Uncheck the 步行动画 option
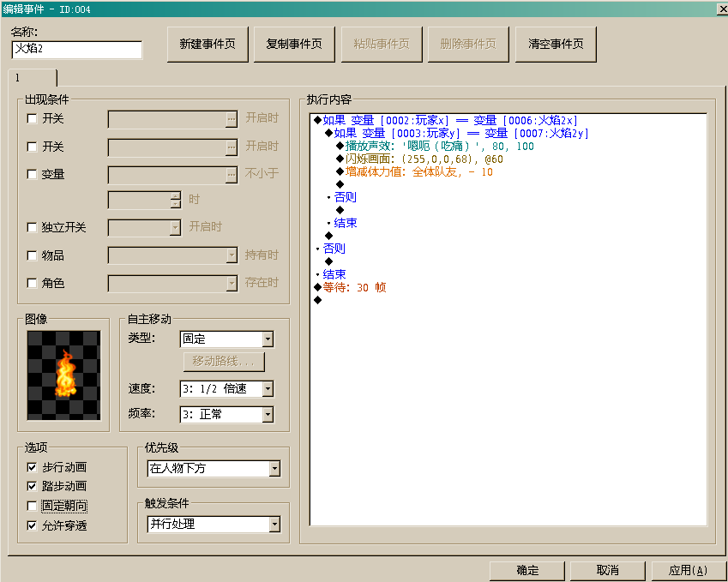Viewport: 728px width, 582px height. (x=32, y=467)
